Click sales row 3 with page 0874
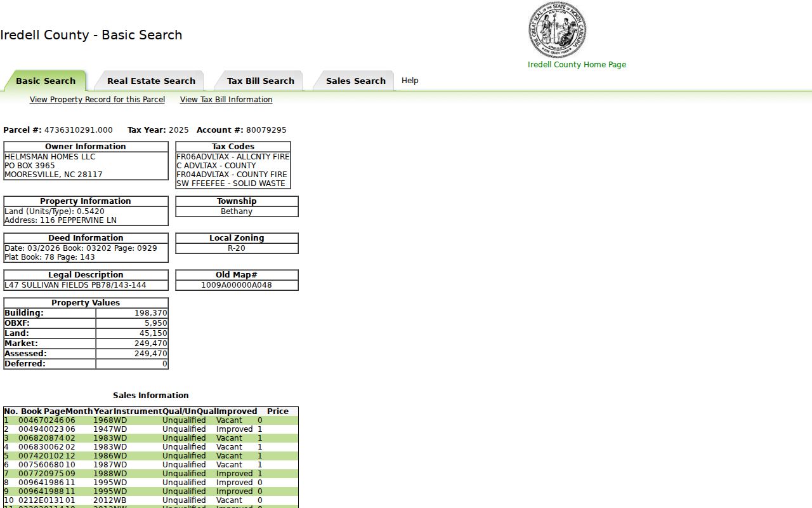Screen dimensions: 812x508 [x=151, y=438]
